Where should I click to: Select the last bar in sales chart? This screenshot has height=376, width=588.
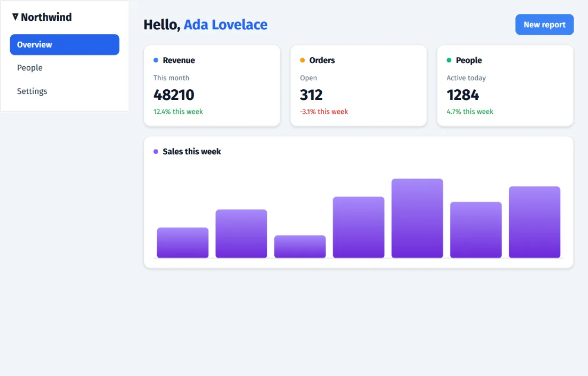535,222
